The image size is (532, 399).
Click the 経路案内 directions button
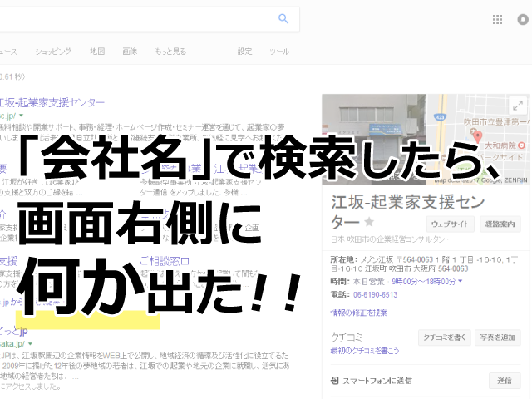coord(500,224)
